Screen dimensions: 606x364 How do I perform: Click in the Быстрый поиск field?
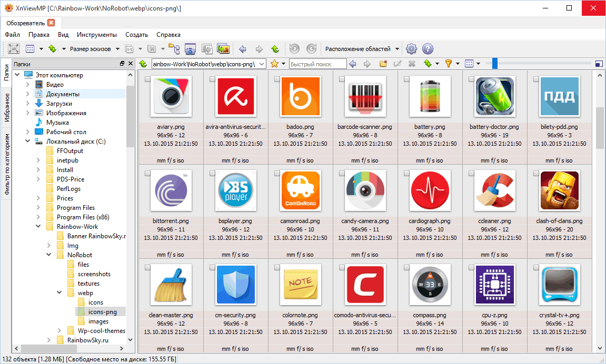click(x=317, y=64)
